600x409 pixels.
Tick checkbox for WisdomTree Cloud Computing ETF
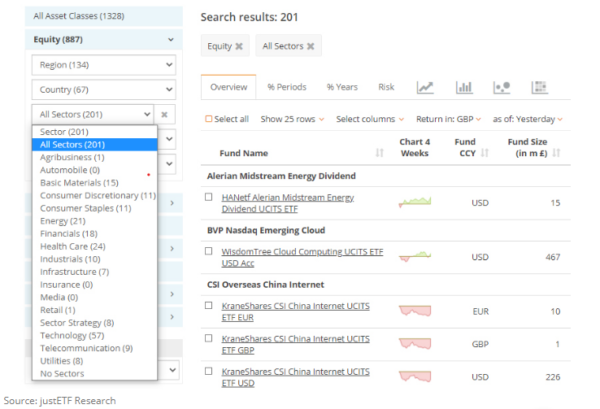(x=209, y=251)
